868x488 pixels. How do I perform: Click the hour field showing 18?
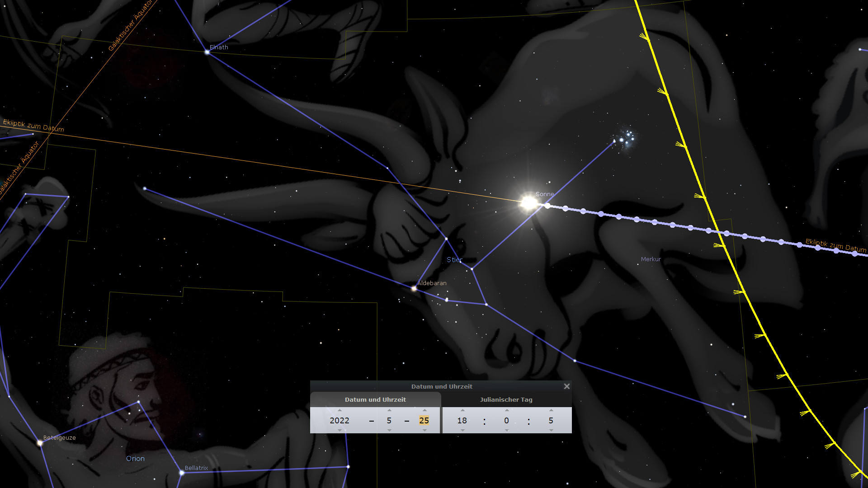[462, 420]
